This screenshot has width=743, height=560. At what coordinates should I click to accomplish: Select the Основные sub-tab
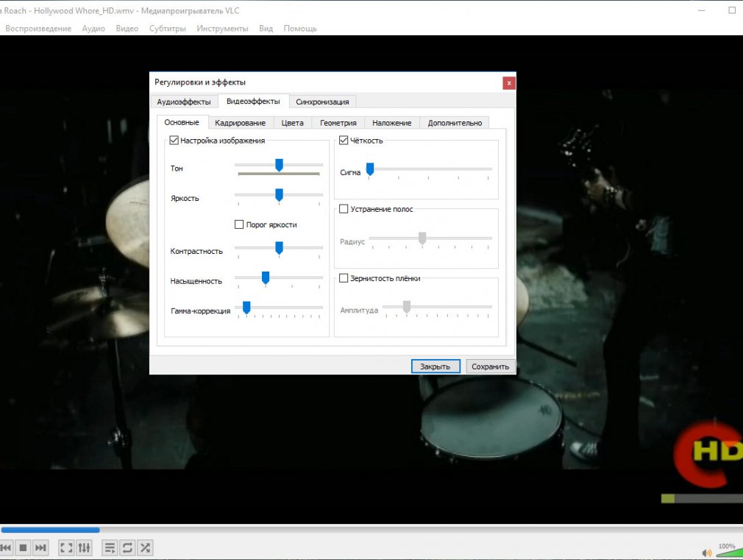[182, 122]
